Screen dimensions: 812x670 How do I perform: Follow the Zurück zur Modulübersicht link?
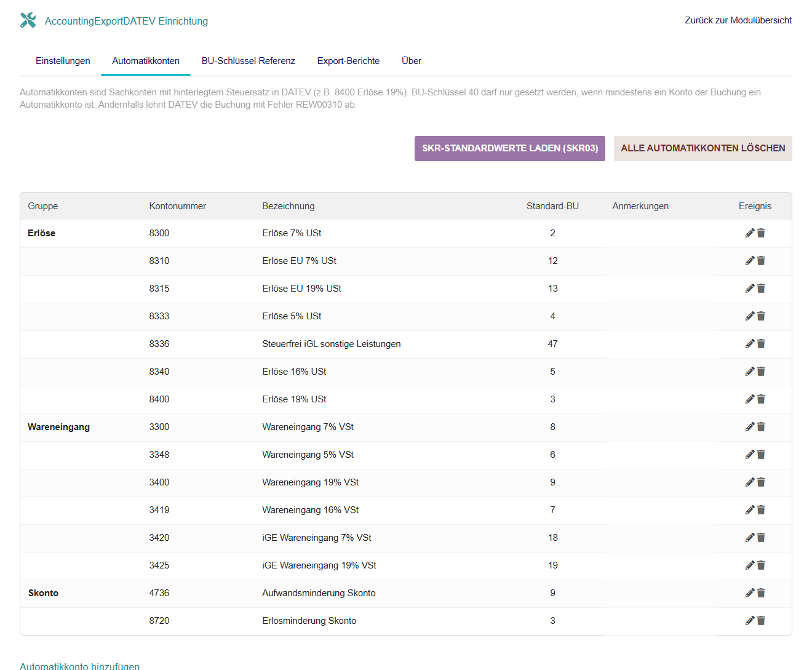(x=738, y=20)
